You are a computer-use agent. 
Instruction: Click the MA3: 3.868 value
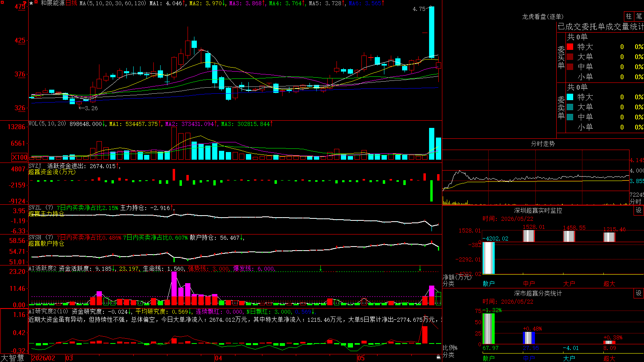coord(248,3)
